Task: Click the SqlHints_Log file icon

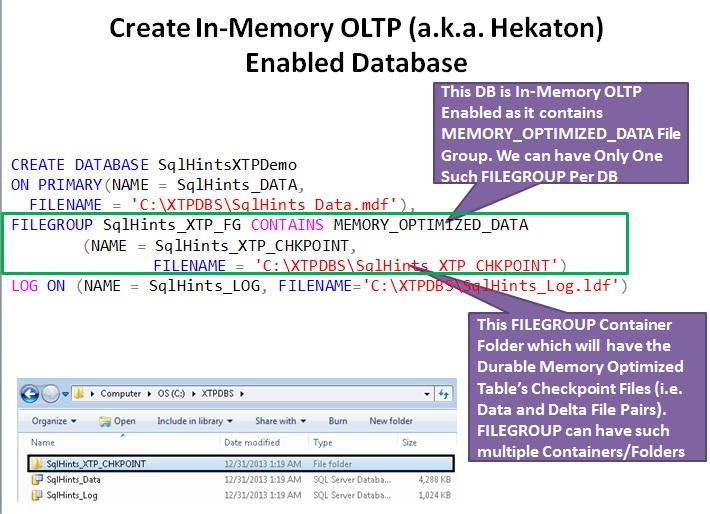Action: 37,494
